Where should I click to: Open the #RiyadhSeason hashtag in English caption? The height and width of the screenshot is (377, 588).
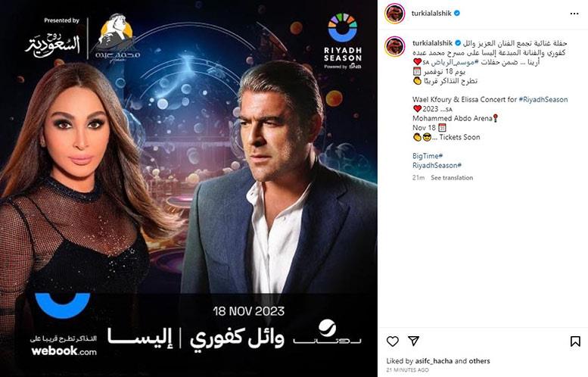tap(543, 99)
